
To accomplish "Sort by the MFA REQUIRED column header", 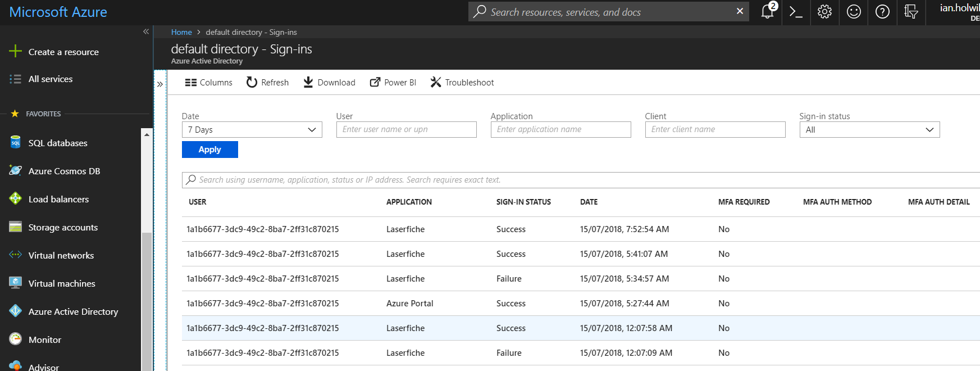I will 744,202.
